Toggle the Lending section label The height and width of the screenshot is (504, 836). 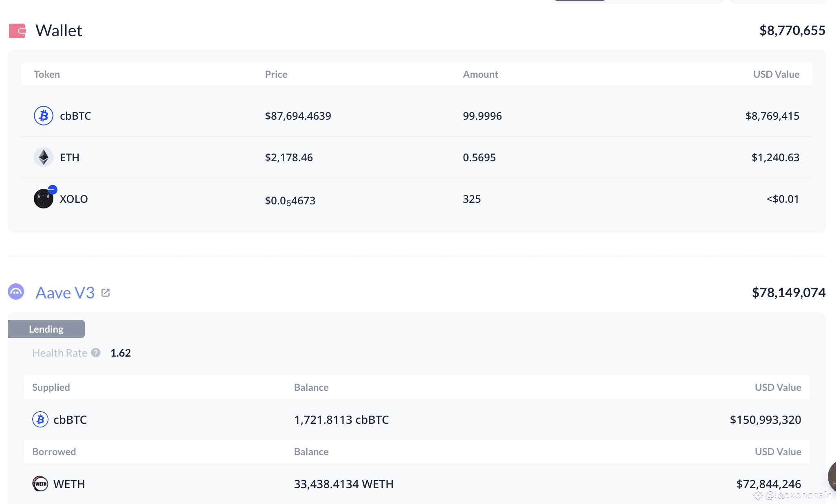46,329
